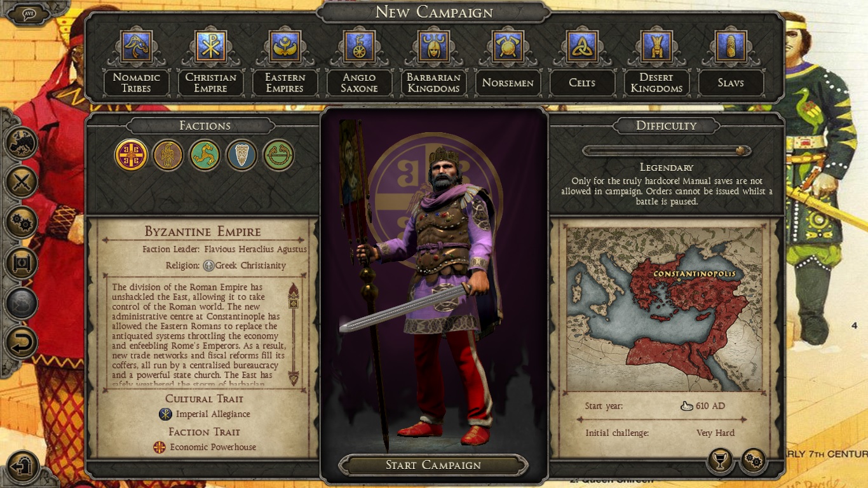
Task: Click the goblet icon near the map
Action: (x=720, y=462)
